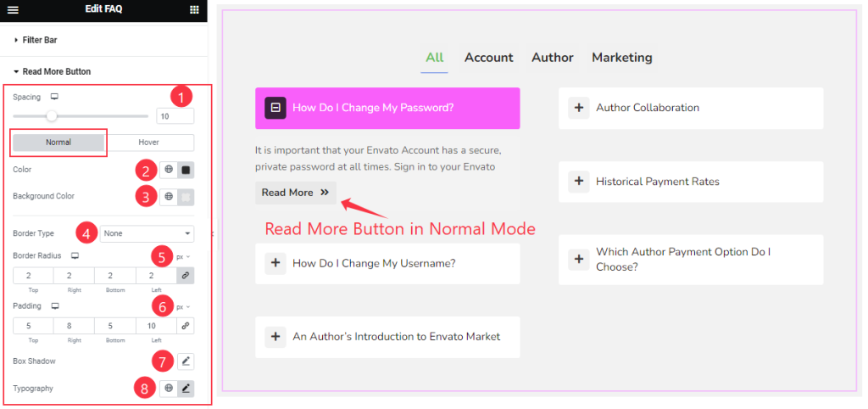Viewport: 868px width, 409px height.
Task: Click the Border Radius Bottom field
Action: point(115,276)
